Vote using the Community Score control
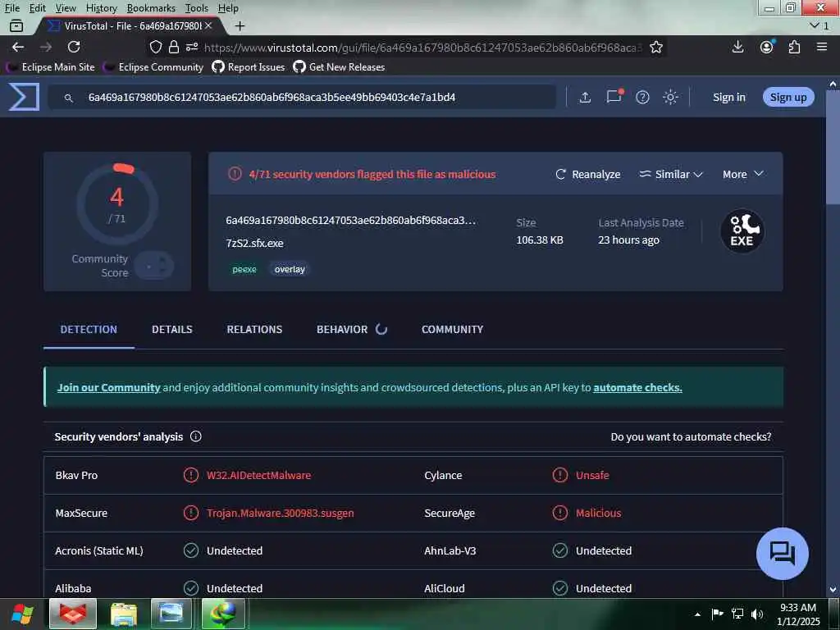 [153, 266]
